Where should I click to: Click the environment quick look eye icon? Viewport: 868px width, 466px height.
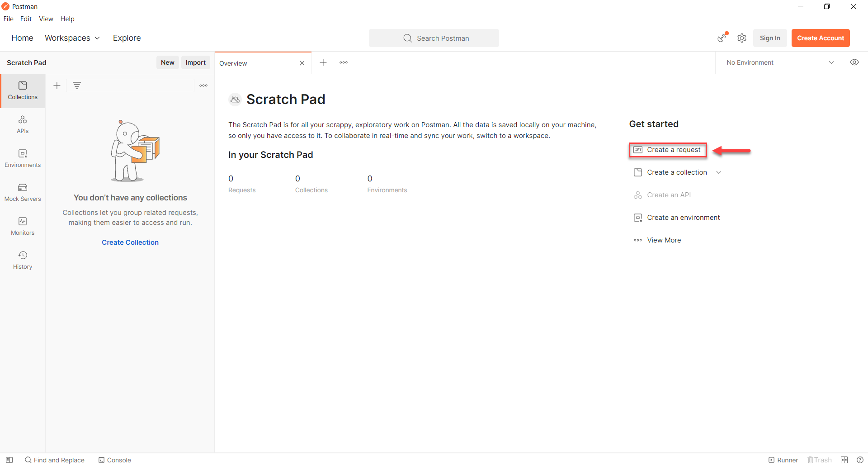[854, 62]
